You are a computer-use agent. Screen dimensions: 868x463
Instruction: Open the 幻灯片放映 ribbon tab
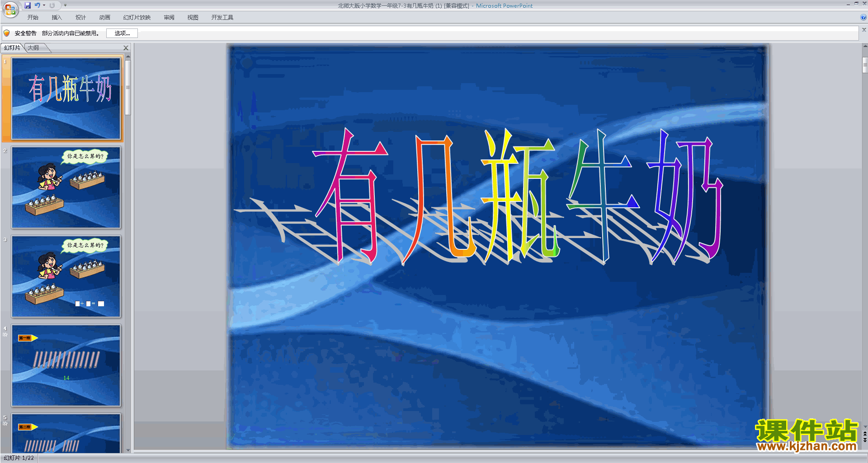point(137,18)
